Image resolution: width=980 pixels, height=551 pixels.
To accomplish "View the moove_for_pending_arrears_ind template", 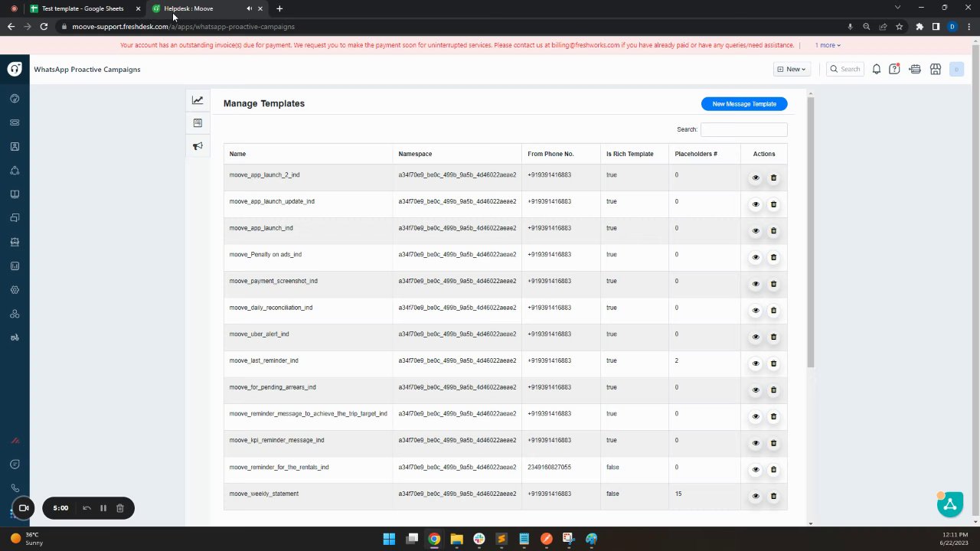I will [756, 390].
